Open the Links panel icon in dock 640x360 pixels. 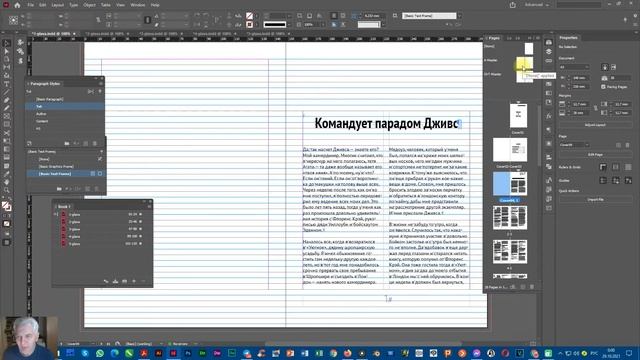549,61
